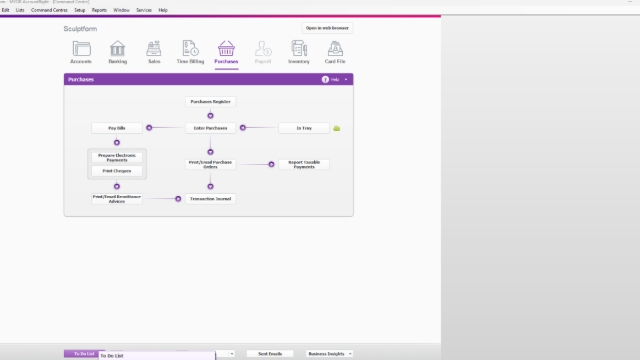Click the To Do List button

(84, 354)
